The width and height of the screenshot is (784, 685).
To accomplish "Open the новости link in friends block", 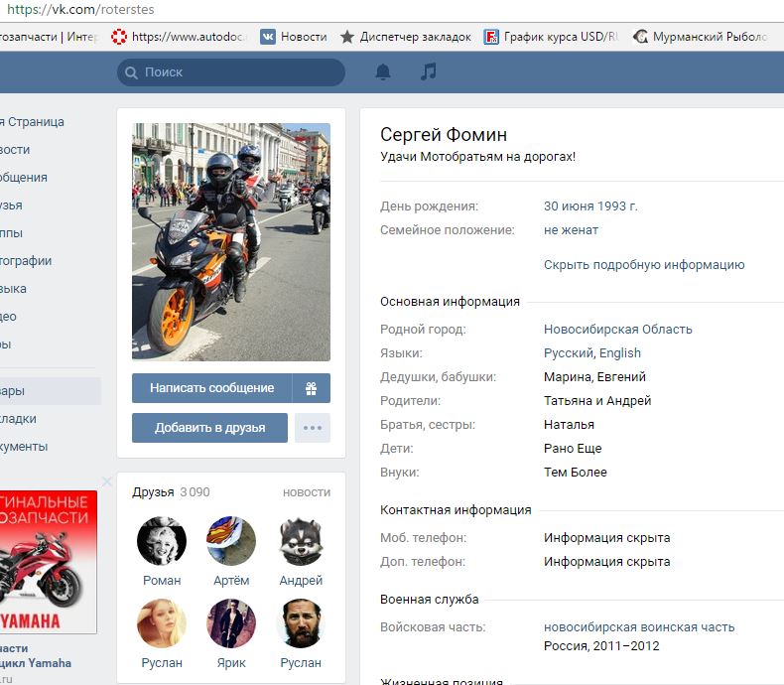I will pos(306,492).
